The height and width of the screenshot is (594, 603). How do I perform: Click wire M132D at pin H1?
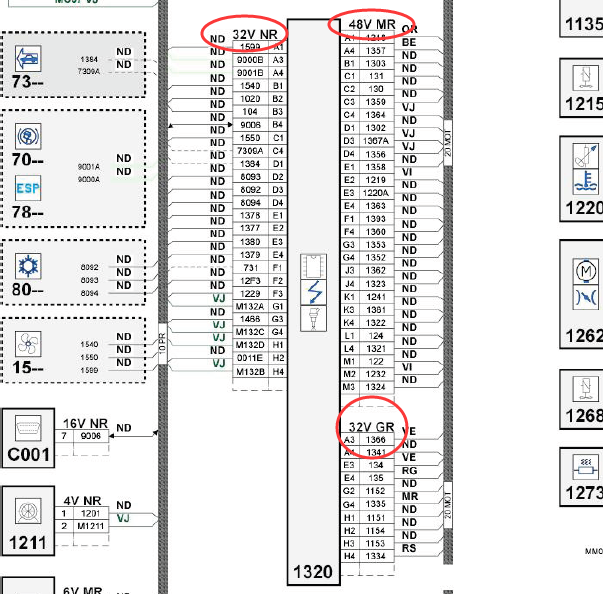pyautogui.click(x=250, y=345)
